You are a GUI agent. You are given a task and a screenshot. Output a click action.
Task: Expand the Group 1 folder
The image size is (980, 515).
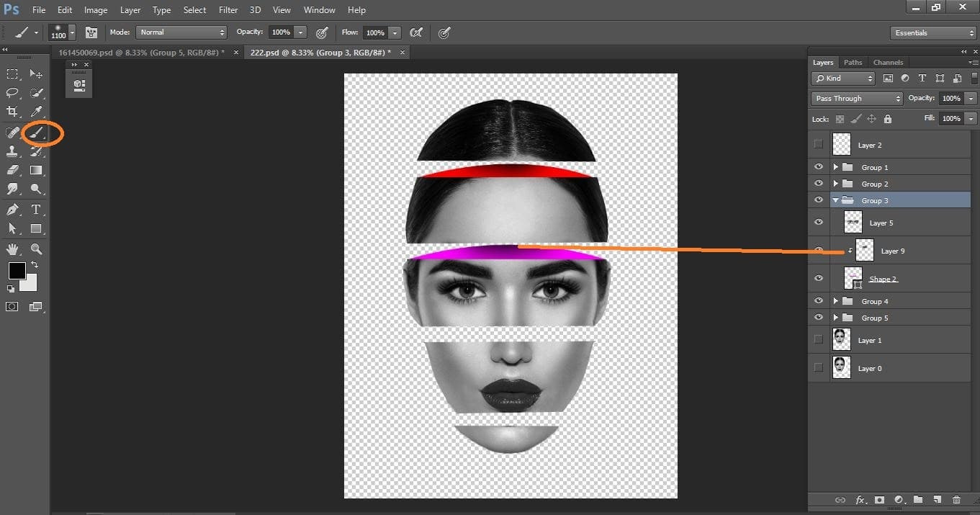pos(836,166)
